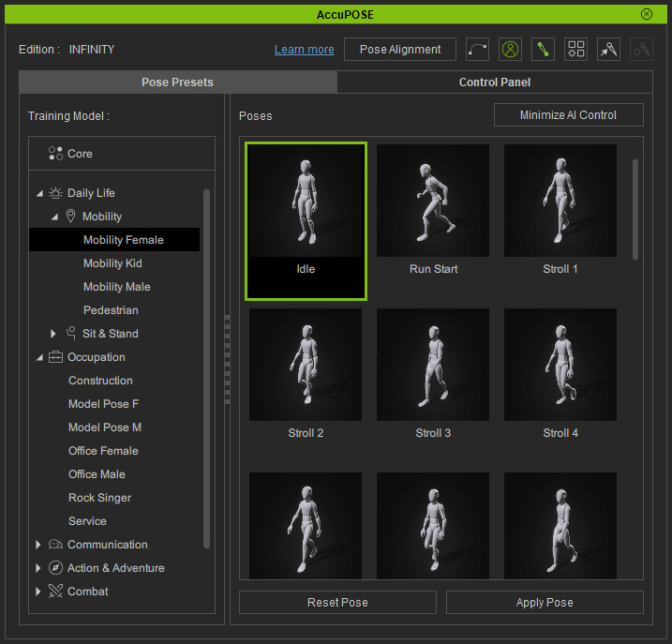
Task: Expand the Combat category arrow
Action: click(37, 592)
